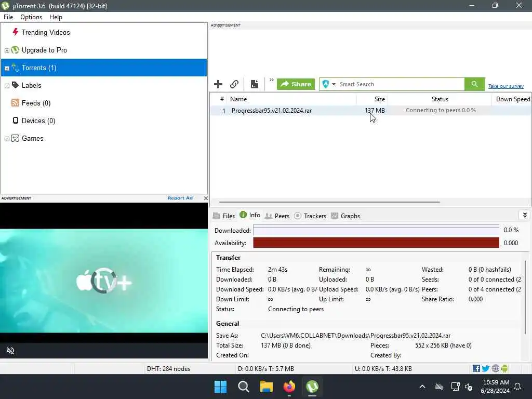Click the green search magnifier button
The width and height of the screenshot is (532, 399).
coord(475,84)
